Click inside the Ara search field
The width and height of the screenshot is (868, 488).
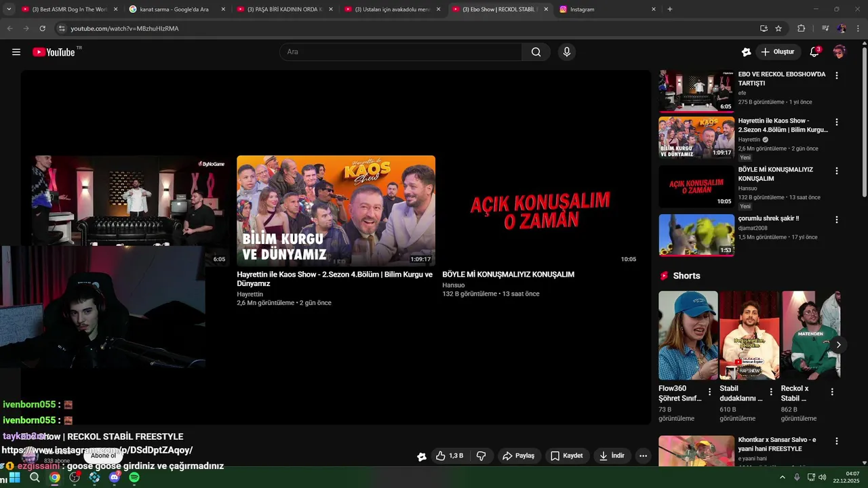pos(400,52)
